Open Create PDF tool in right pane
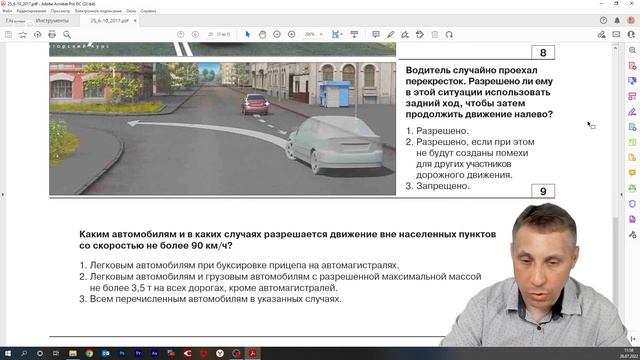The height and width of the screenshot is (360, 640). click(x=632, y=66)
